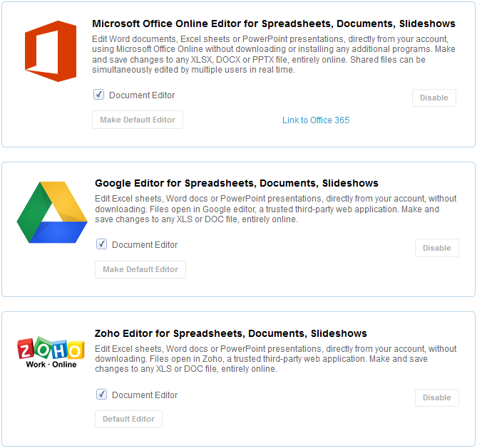Image resolution: width=477 pixels, height=448 pixels.
Task: Make Microsoft Office the default editor
Action: coord(138,120)
